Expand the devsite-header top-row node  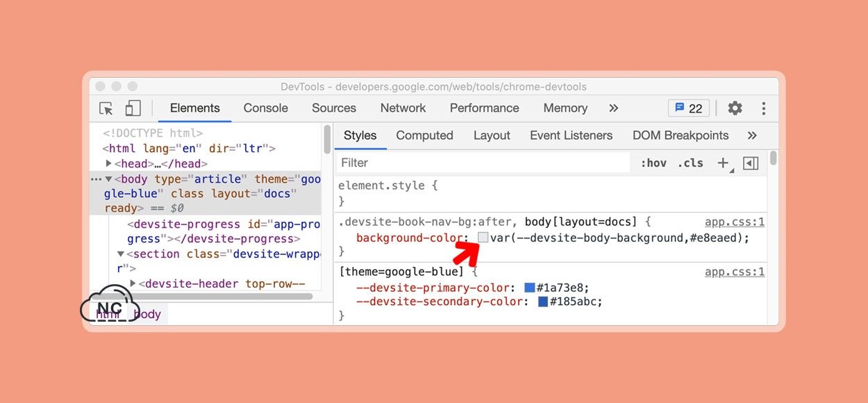133,283
